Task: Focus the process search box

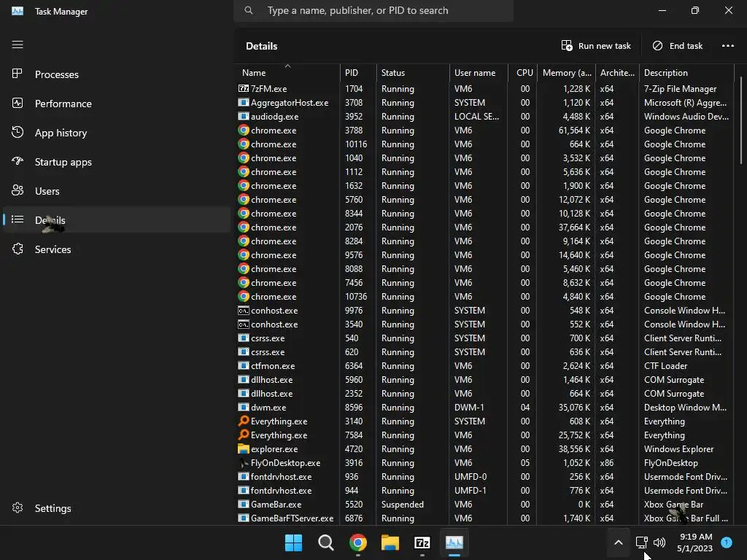Action: [373, 10]
